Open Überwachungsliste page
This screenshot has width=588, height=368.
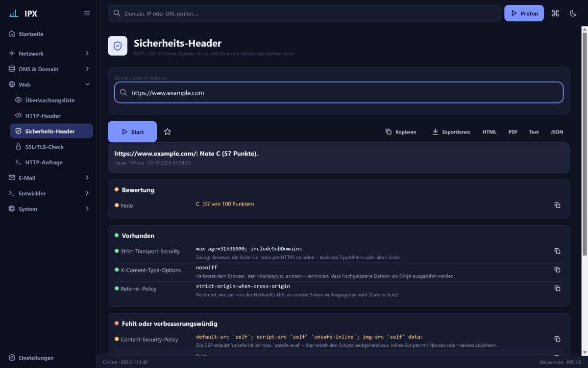point(51,100)
